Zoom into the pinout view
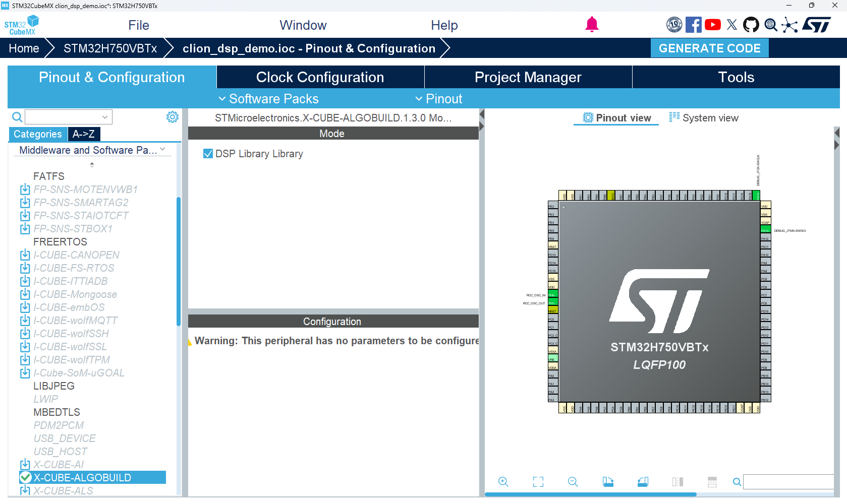The image size is (847, 504). [503, 482]
